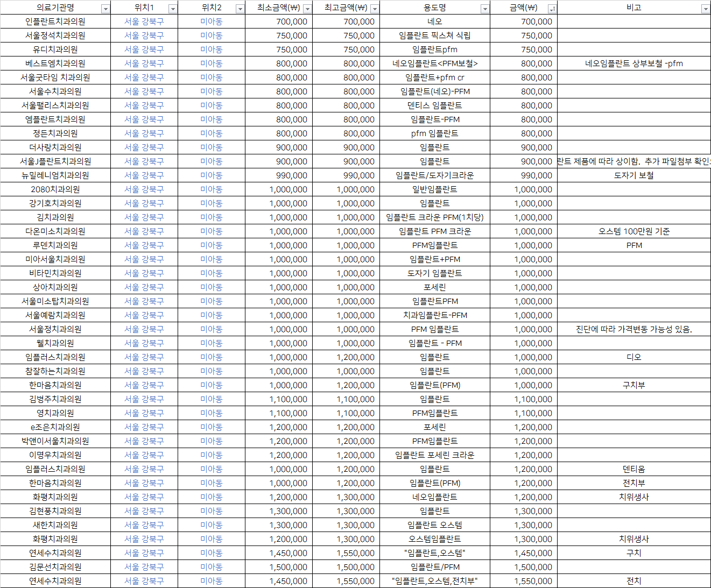Select the 도자기 보철 note cell
The height and width of the screenshot is (588, 711).
pos(634,175)
